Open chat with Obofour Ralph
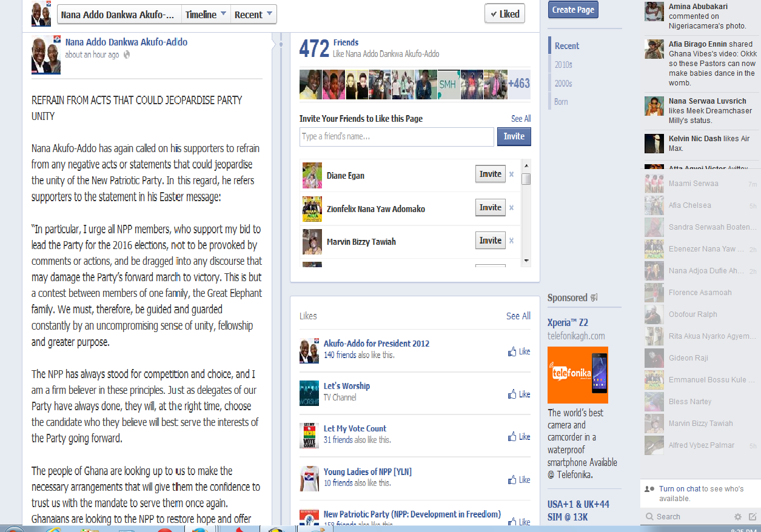This screenshot has width=761, height=532. click(x=701, y=314)
